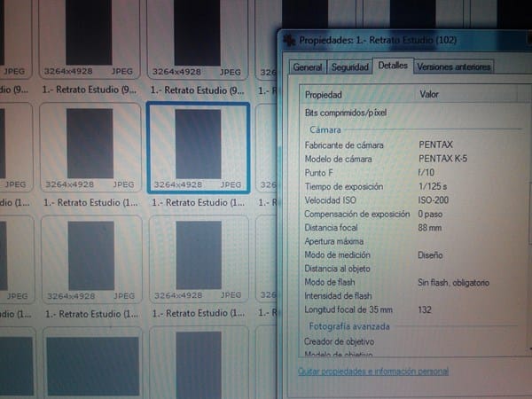The image size is (532, 399).
Task: Click the 1/125 s value
Action: tap(433, 186)
